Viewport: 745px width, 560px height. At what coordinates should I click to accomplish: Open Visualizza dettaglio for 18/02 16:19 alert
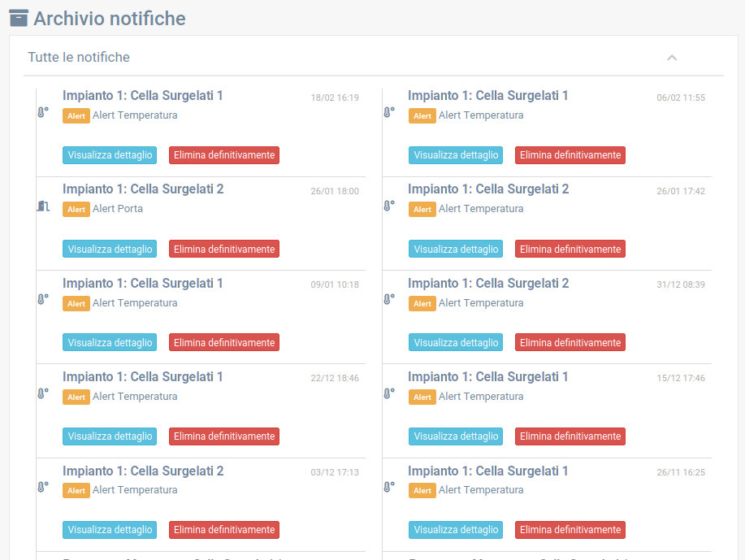pyautogui.click(x=110, y=155)
